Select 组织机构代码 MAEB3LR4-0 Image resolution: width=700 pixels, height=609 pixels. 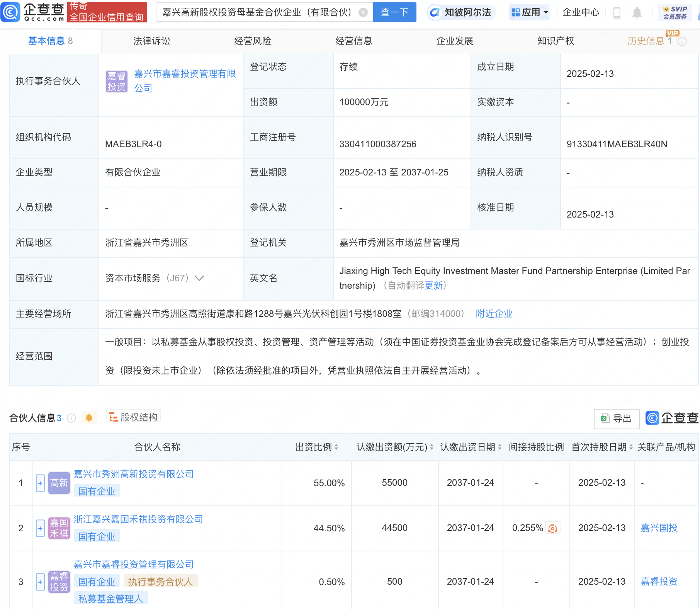133,144
